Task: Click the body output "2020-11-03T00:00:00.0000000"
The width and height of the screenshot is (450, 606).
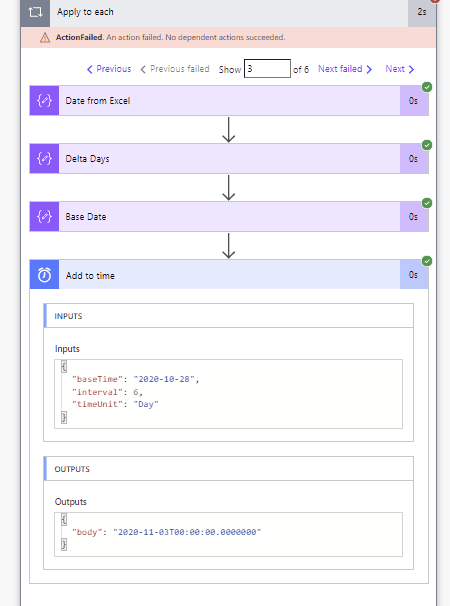Action: tap(187, 532)
